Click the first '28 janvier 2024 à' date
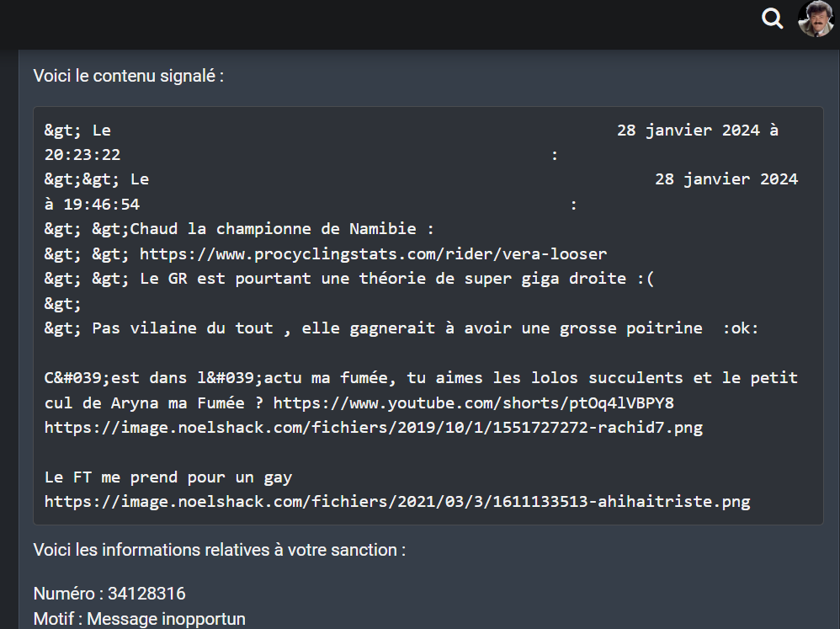The image size is (840, 629). [697, 131]
